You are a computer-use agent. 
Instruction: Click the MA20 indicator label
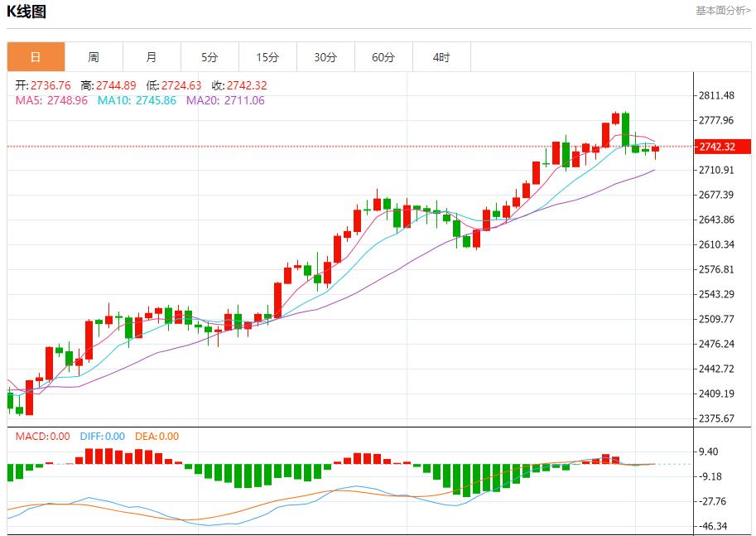click(225, 100)
